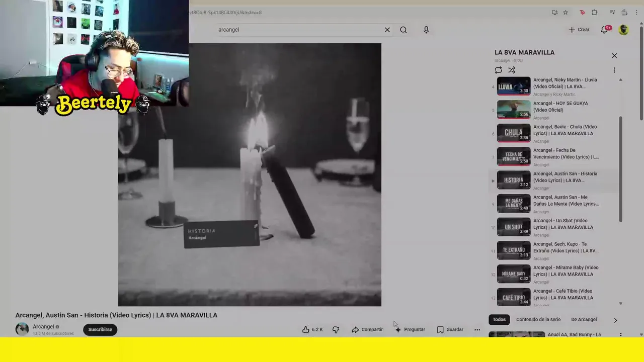644x362 pixels.
Task: Click the Arcangel channel avatar below the video
Action: click(x=22, y=329)
